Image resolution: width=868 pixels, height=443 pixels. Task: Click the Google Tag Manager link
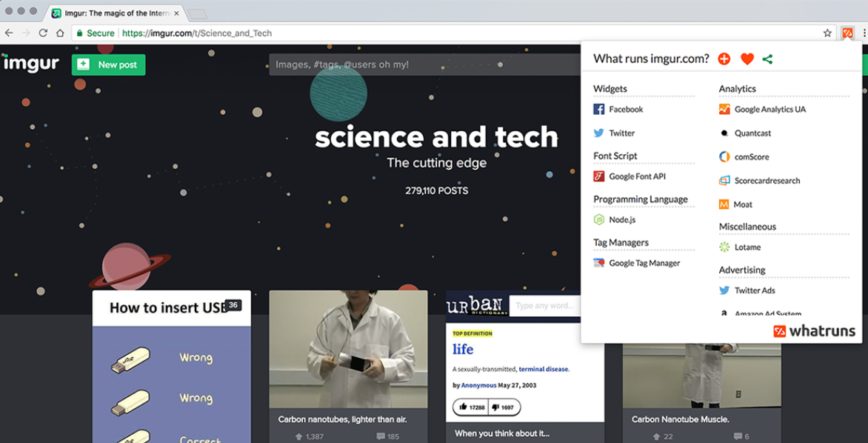[644, 263]
